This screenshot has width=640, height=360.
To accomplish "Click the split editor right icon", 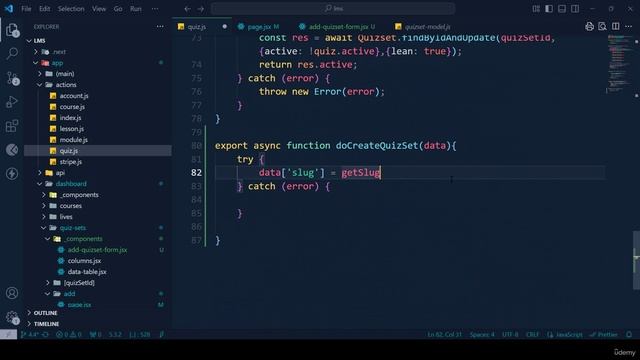I will click(x=616, y=27).
